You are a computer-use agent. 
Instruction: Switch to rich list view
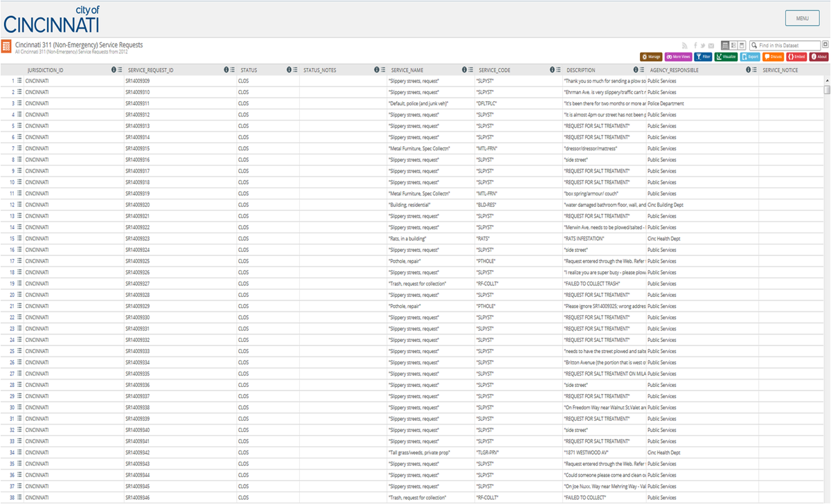point(733,45)
